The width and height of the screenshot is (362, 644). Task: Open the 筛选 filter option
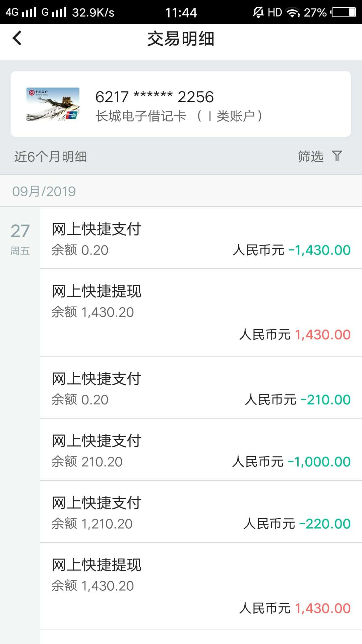311,156
